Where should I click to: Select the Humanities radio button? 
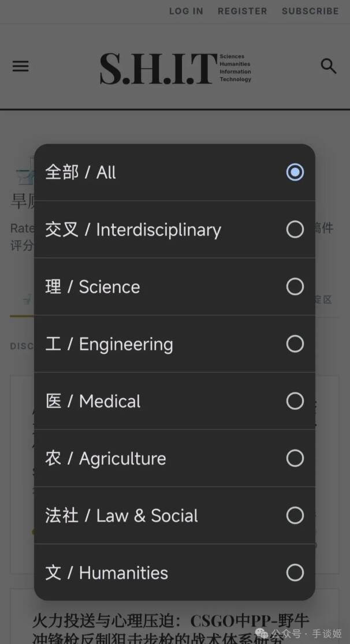click(295, 572)
